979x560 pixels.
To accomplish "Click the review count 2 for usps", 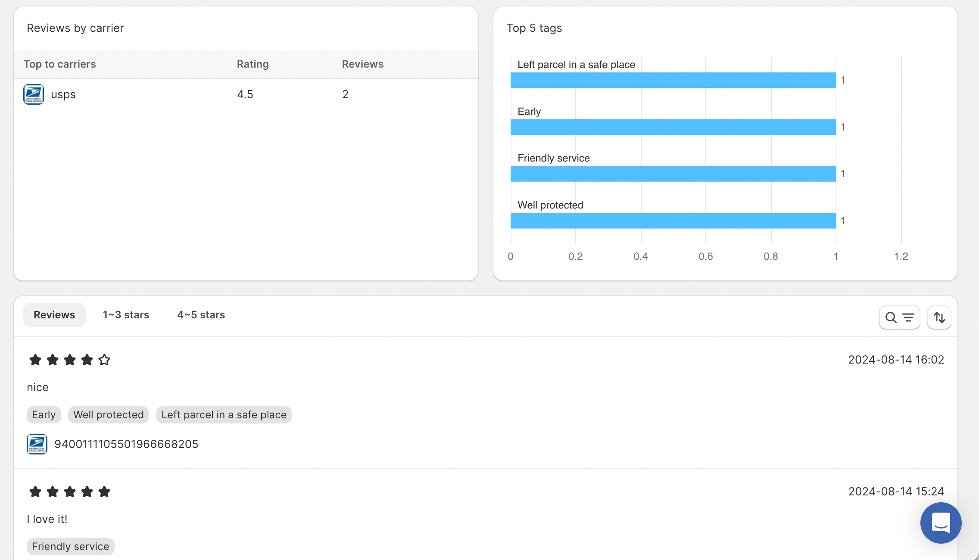I will coord(345,94).
